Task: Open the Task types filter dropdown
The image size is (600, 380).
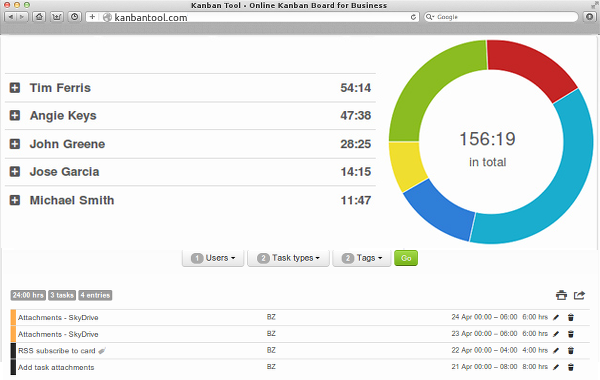Action: point(288,258)
